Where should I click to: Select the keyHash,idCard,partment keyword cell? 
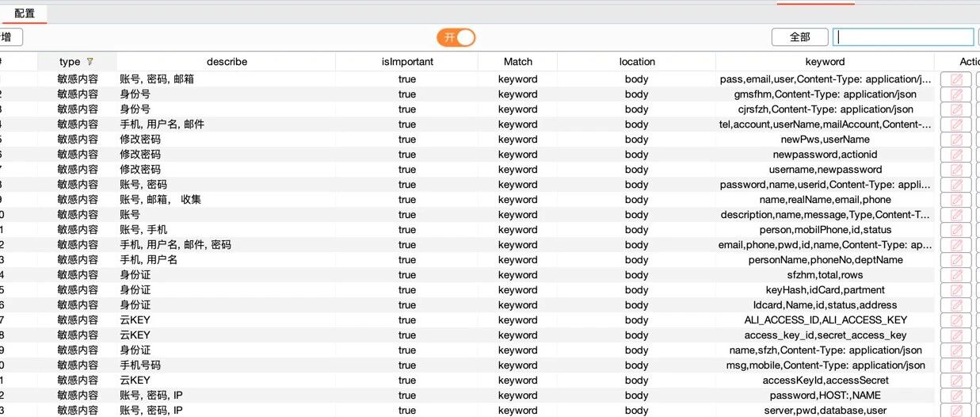pyautogui.click(x=825, y=290)
